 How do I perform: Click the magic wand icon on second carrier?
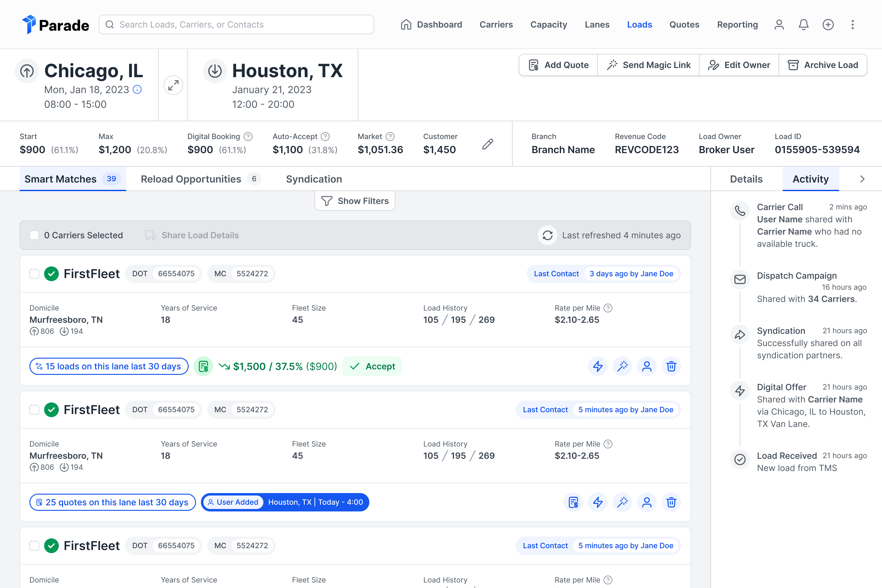pyautogui.click(x=623, y=502)
